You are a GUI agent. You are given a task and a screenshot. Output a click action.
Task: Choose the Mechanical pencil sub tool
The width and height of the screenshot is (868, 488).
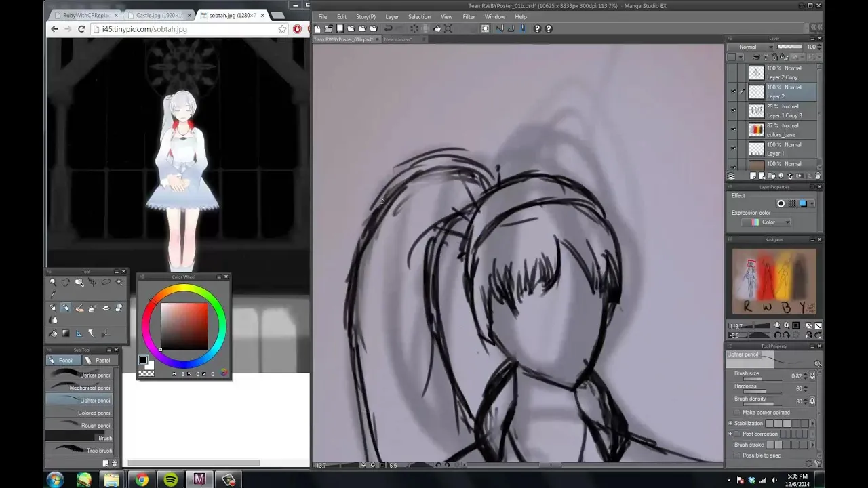pyautogui.click(x=80, y=388)
